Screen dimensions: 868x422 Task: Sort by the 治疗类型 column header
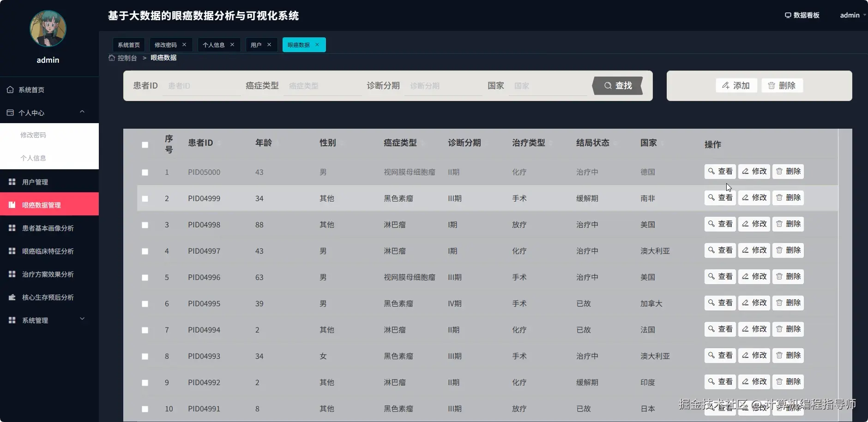(x=532, y=143)
